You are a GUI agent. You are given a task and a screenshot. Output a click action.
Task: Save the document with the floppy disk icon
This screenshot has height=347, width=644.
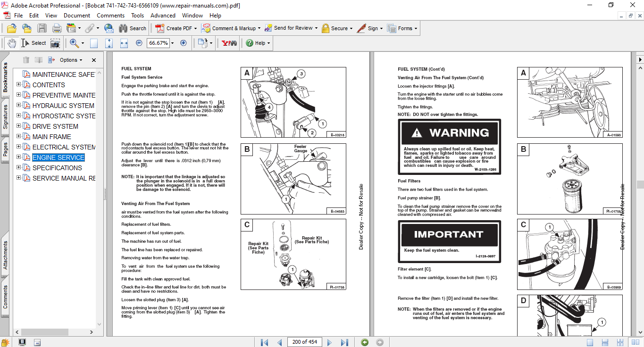click(x=42, y=28)
